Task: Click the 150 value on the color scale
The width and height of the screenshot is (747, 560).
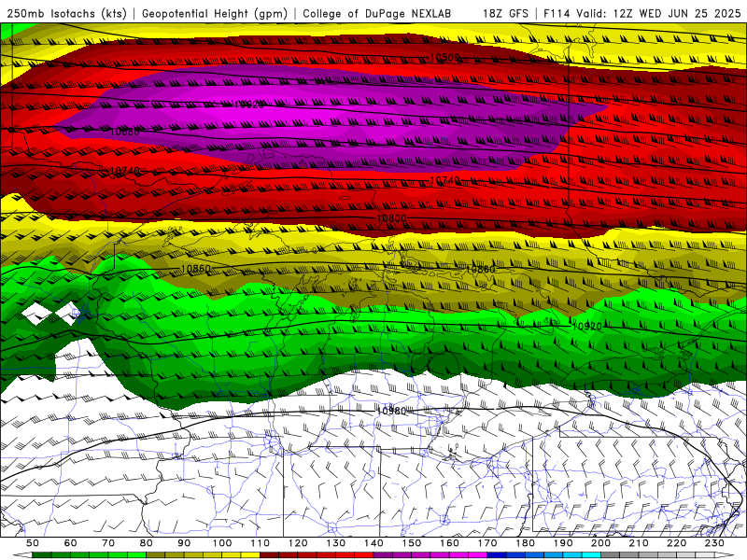Action: tap(412, 543)
